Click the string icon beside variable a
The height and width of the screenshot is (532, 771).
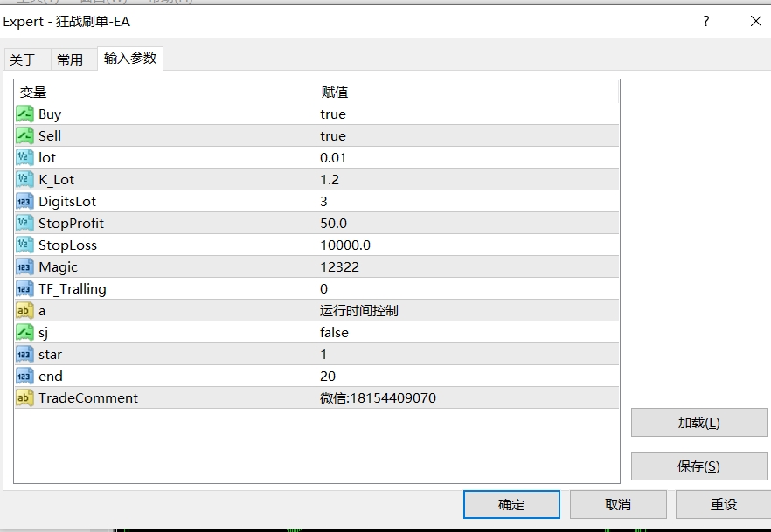pos(24,310)
